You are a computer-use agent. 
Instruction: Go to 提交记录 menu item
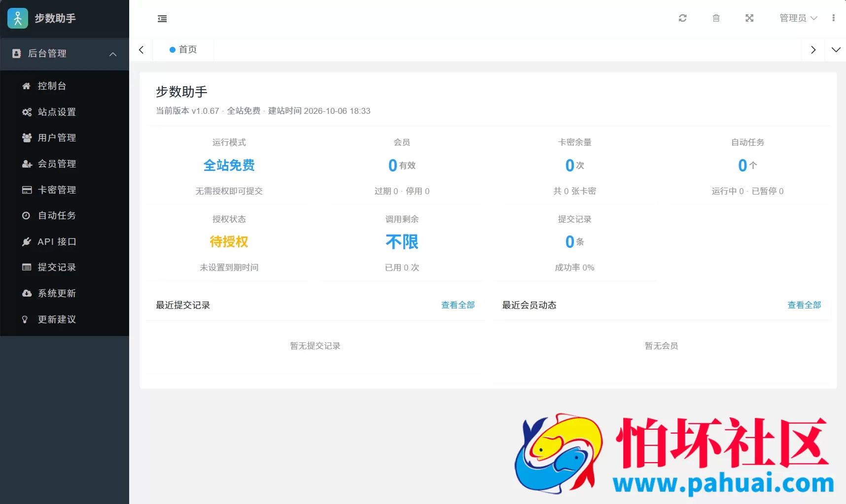point(65,267)
